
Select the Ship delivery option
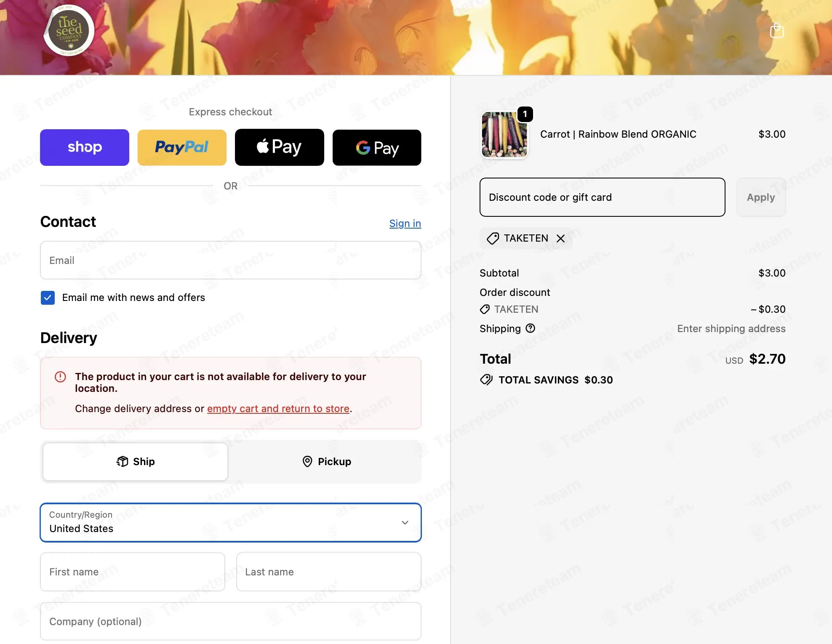point(135,461)
